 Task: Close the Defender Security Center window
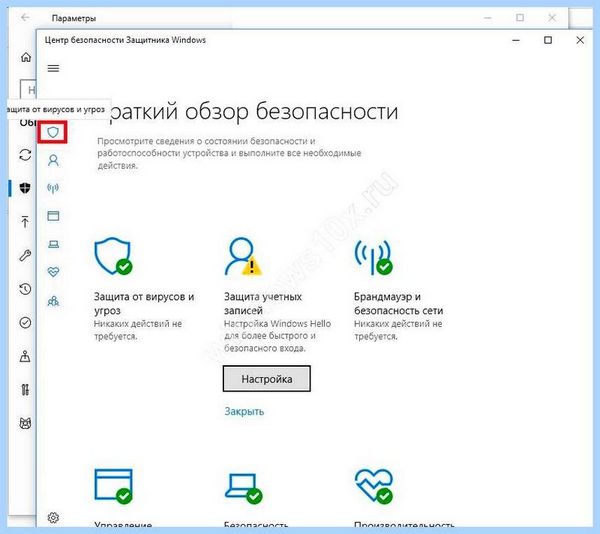(580, 40)
